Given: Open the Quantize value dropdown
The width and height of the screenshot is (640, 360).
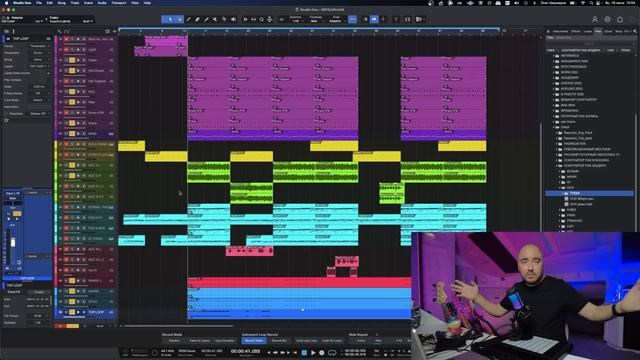Looking at the screenshot, I should [296, 20].
